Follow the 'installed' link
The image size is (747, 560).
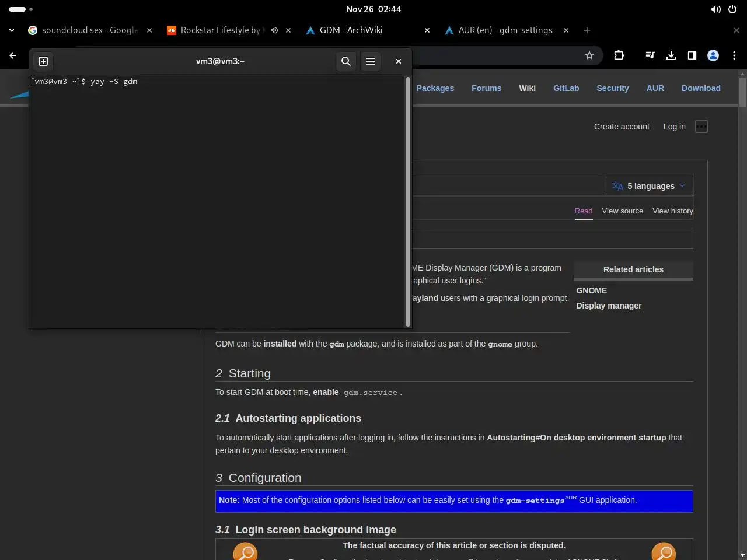click(280, 344)
